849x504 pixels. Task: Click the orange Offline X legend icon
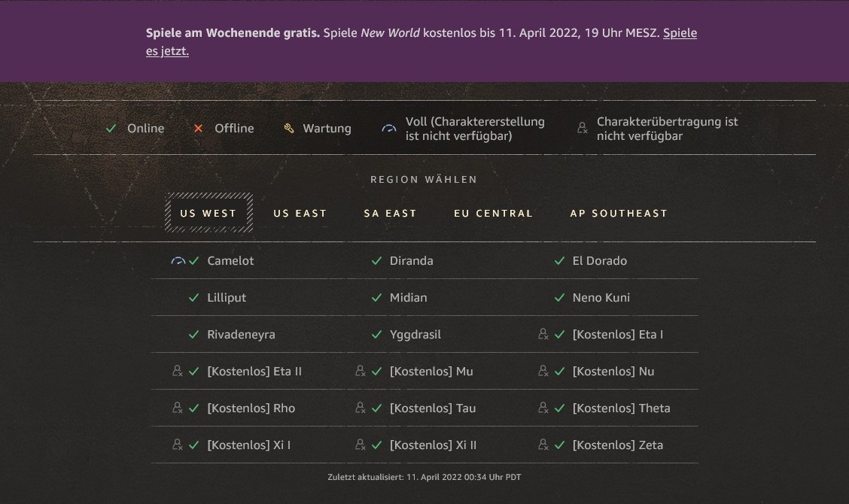(x=199, y=129)
